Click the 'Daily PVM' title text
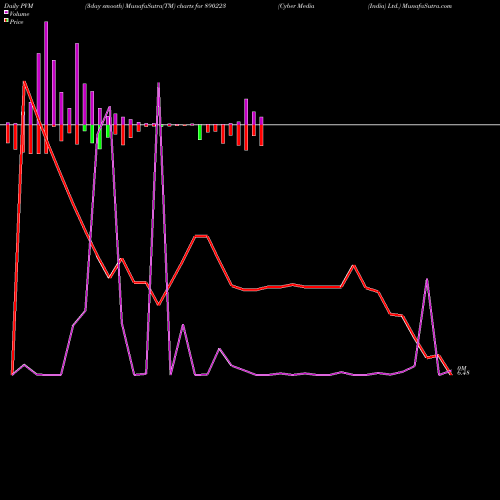Image resolution: width=500 pixels, height=500 pixels. point(19,6)
